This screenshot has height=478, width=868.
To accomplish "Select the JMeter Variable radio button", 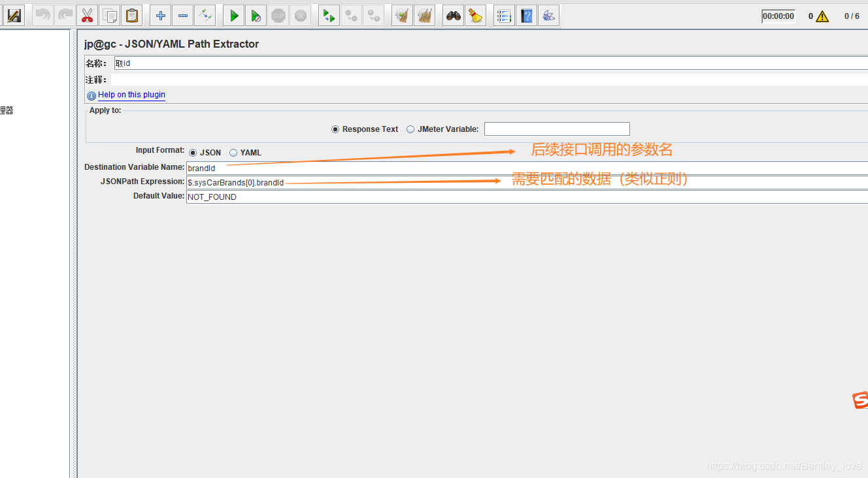I will (x=410, y=129).
